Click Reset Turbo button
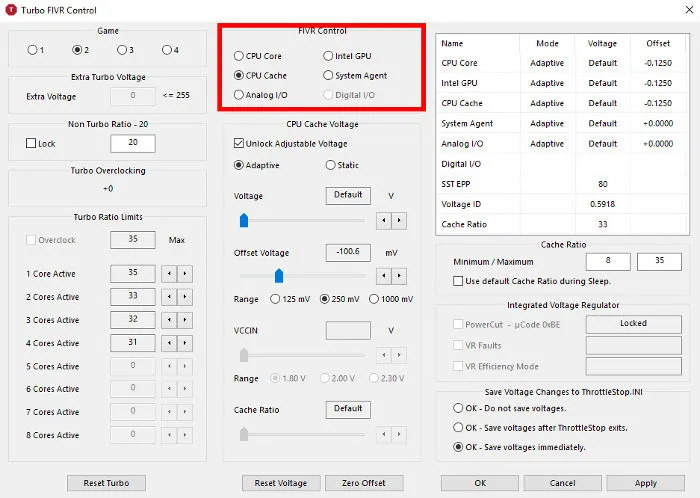 [106, 483]
